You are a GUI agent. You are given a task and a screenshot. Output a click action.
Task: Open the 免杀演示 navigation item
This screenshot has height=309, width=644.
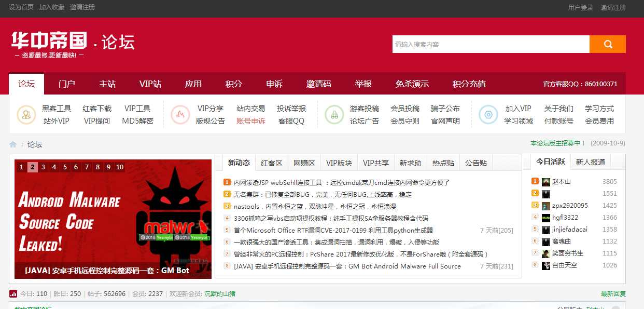pos(412,84)
